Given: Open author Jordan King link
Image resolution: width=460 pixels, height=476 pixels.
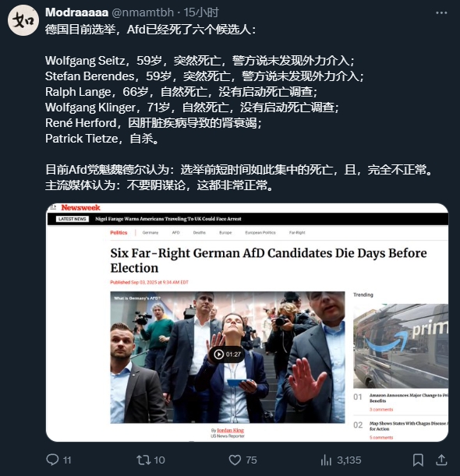Looking at the screenshot, I should point(230,430).
